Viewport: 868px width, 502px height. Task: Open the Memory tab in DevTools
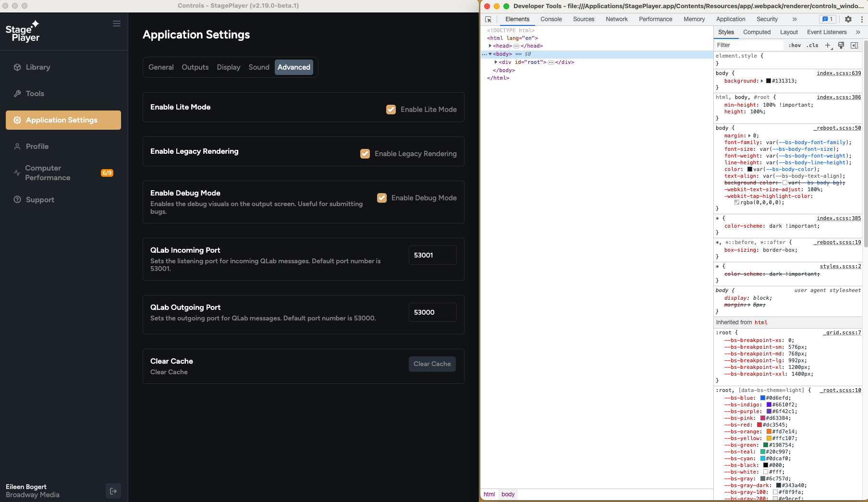click(x=694, y=19)
